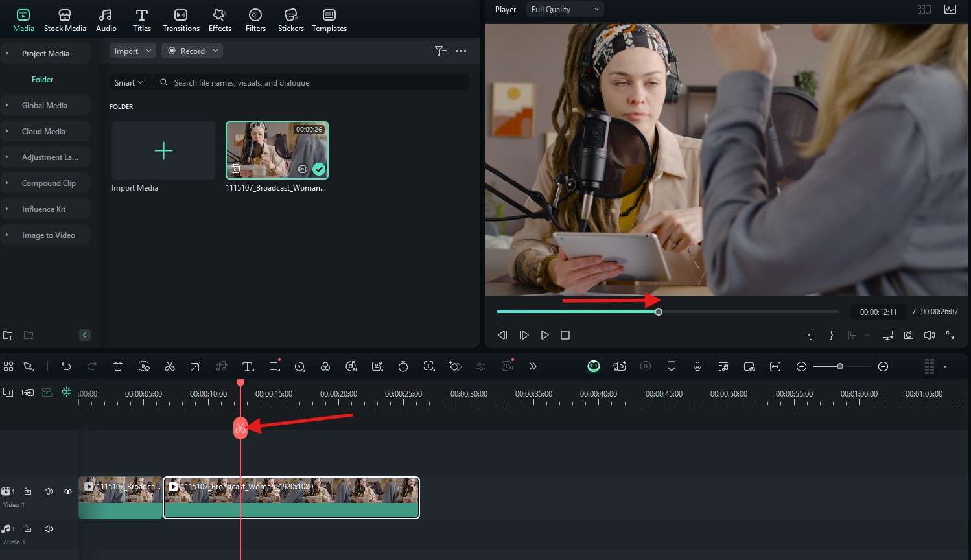Click the microphone voiceover icon
Image resolution: width=971 pixels, height=560 pixels.
tap(697, 366)
